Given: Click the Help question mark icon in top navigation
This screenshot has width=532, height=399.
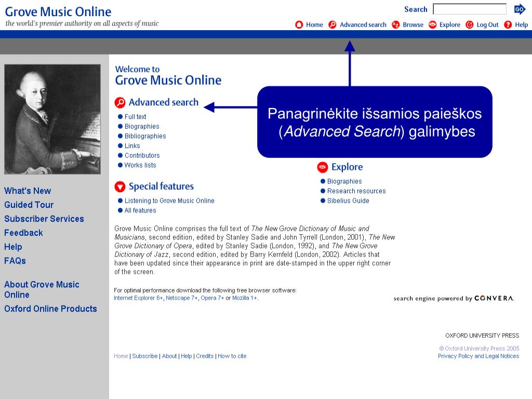Looking at the screenshot, I should click(x=508, y=25).
